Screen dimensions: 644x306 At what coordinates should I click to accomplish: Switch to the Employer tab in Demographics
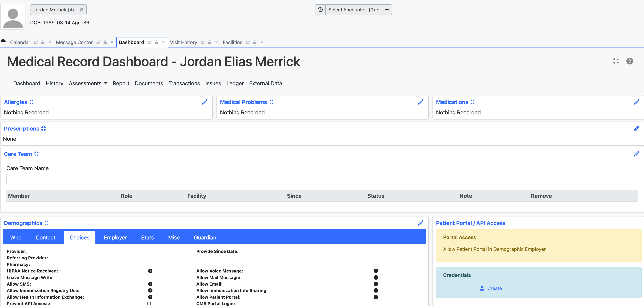(x=115, y=237)
